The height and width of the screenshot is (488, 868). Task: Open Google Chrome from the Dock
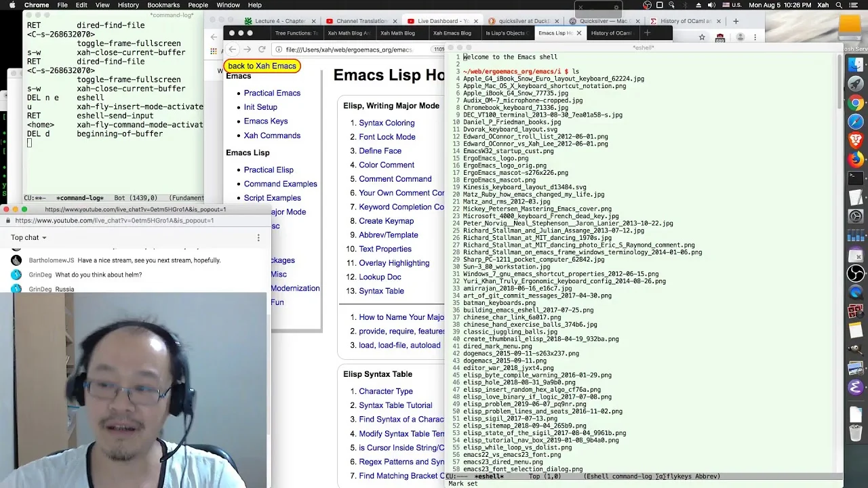856,104
